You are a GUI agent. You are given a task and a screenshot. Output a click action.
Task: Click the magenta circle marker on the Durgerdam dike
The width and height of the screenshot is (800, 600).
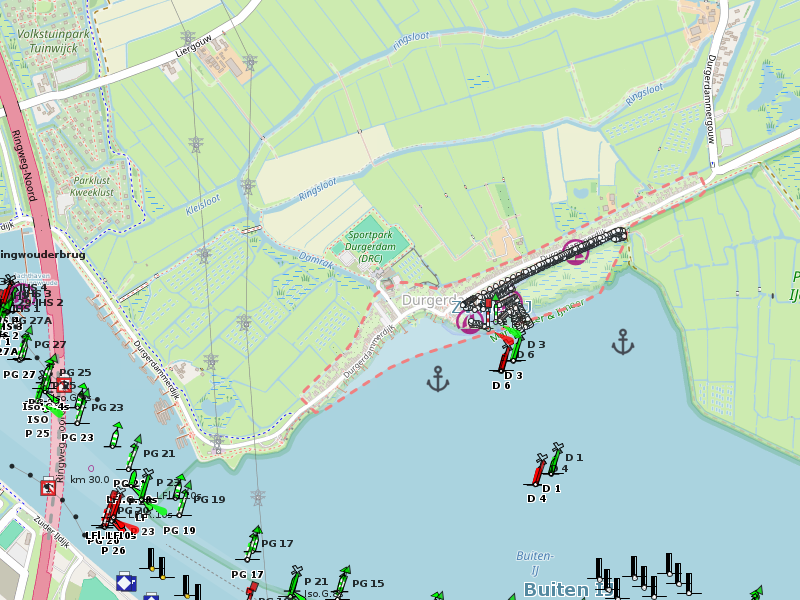[x=575, y=250]
